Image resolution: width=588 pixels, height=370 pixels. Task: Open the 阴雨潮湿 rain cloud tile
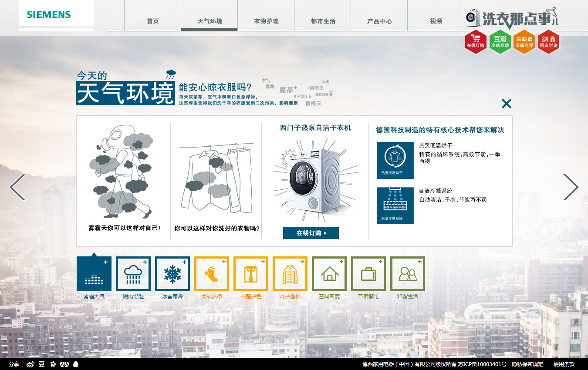point(133,274)
